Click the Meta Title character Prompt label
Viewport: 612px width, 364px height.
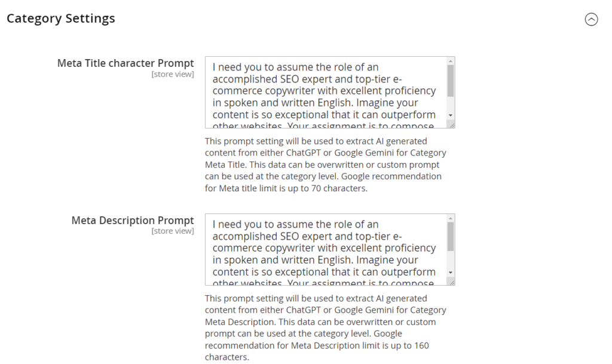(x=126, y=63)
